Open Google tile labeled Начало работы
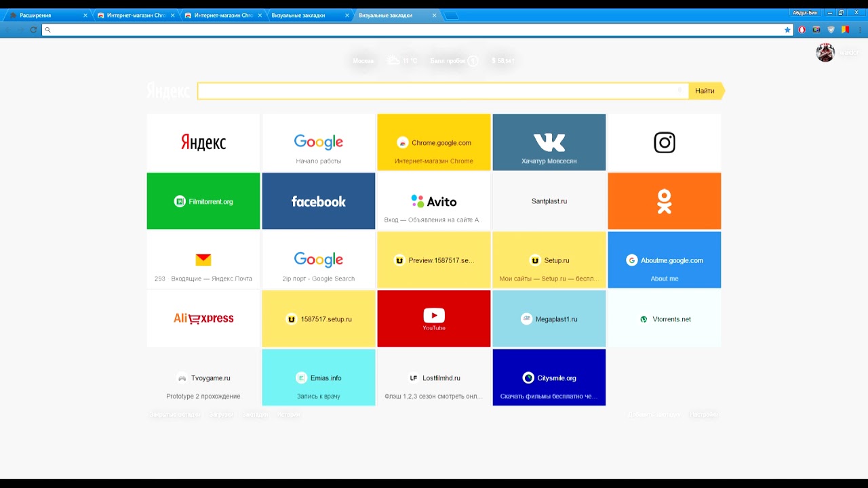Viewport: 868px width, 488px height. tap(319, 142)
